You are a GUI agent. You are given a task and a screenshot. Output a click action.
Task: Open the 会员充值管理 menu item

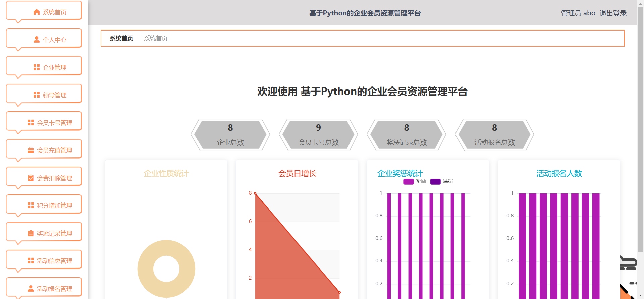point(44,149)
